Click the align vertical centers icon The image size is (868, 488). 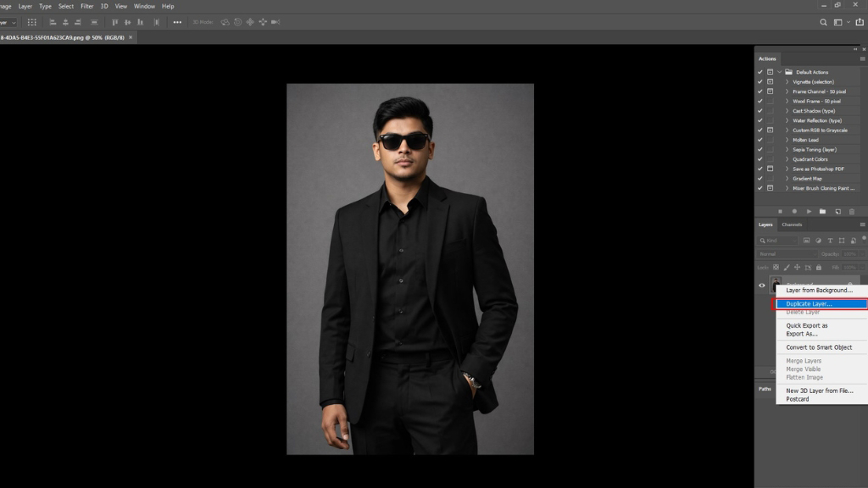coord(127,22)
